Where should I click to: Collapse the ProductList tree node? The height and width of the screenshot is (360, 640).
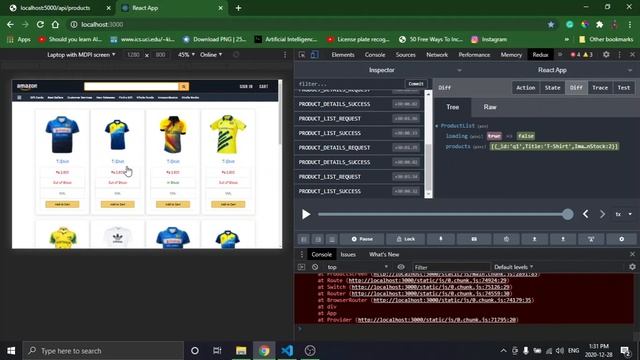pyautogui.click(x=437, y=126)
